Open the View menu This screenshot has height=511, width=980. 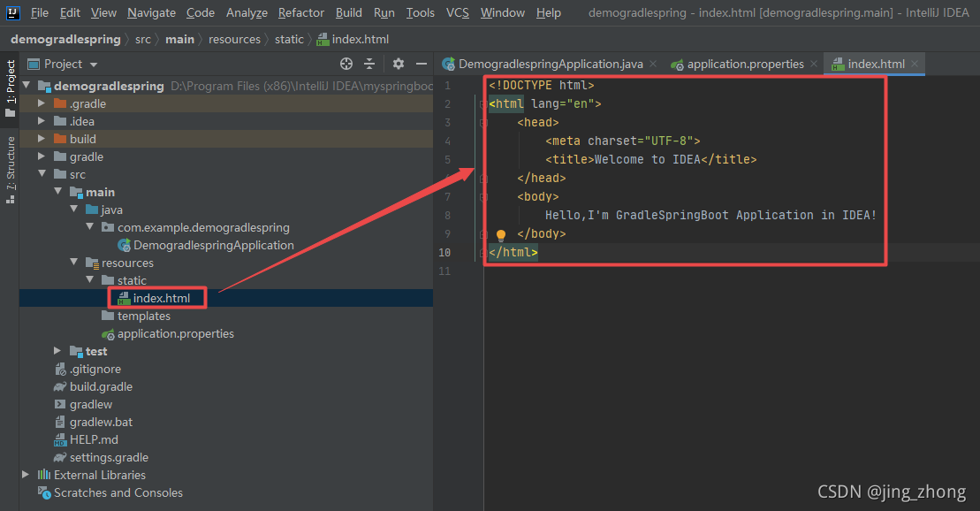[x=103, y=12]
